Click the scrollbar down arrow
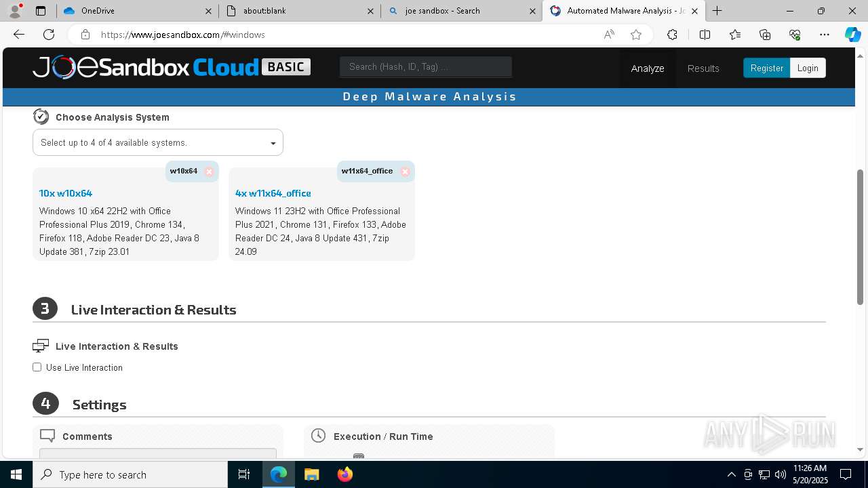868x488 pixels. [861, 449]
